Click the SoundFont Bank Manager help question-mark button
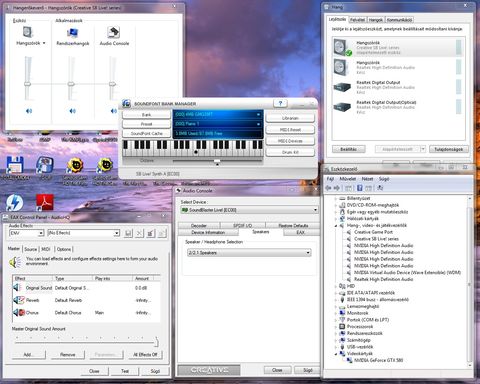The width and height of the screenshot is (480, 384). 280,103
